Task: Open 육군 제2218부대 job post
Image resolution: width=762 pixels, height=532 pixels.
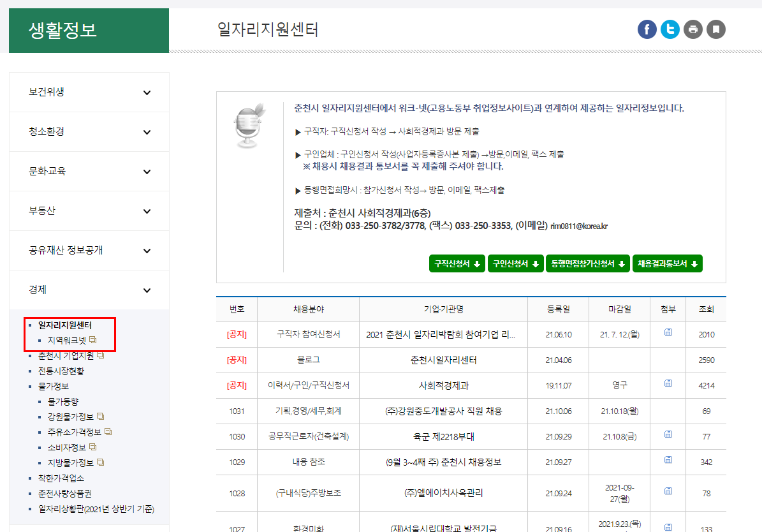Action: [x=443, y=437]
